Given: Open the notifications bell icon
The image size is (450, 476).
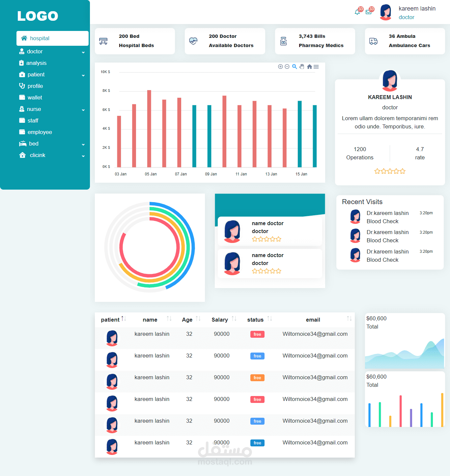Looking at the screenshot, I should [x=357, y=13].
